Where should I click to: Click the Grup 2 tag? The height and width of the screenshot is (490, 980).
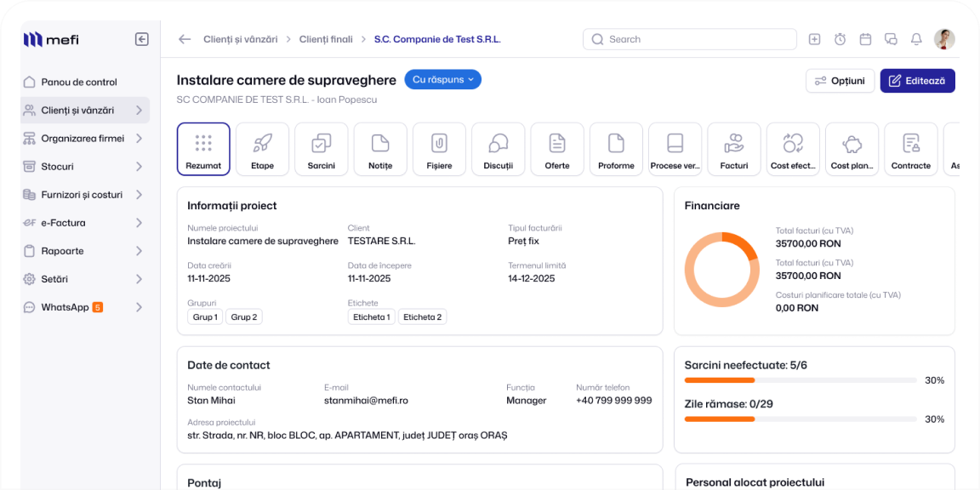point(244,316)
